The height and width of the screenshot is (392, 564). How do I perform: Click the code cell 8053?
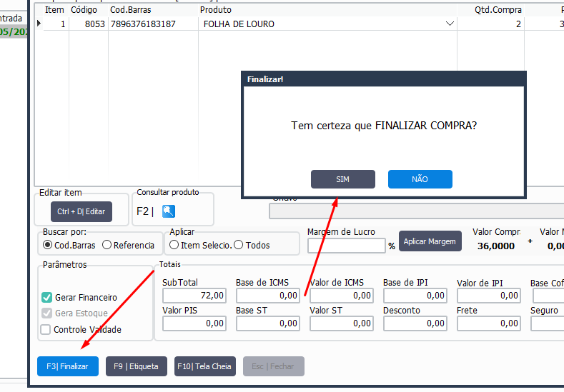click(x=88, y=24)
